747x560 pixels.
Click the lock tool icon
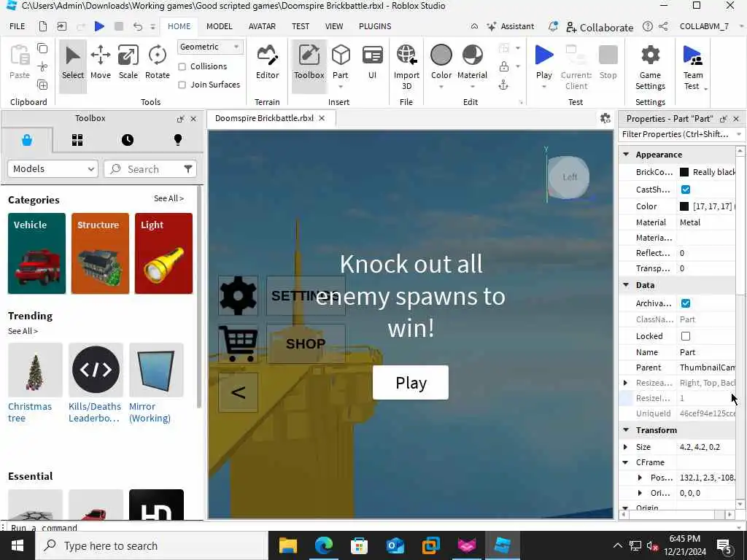coord(503,66)
